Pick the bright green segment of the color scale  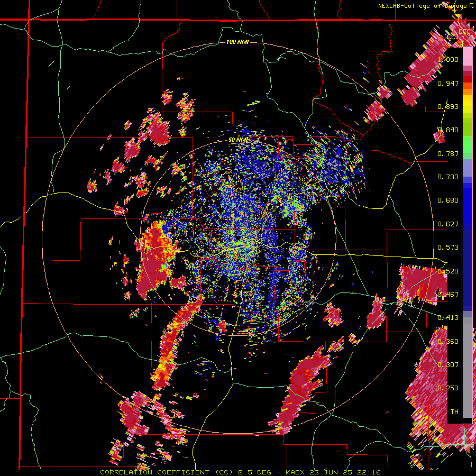467,144
